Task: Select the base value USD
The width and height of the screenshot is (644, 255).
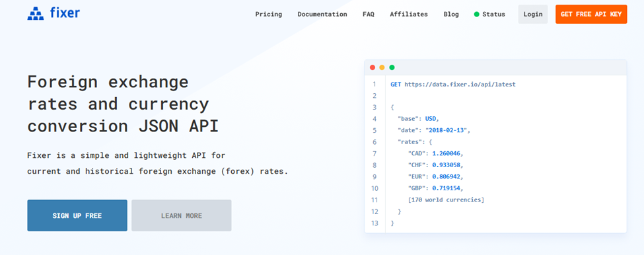Action: 431,119
